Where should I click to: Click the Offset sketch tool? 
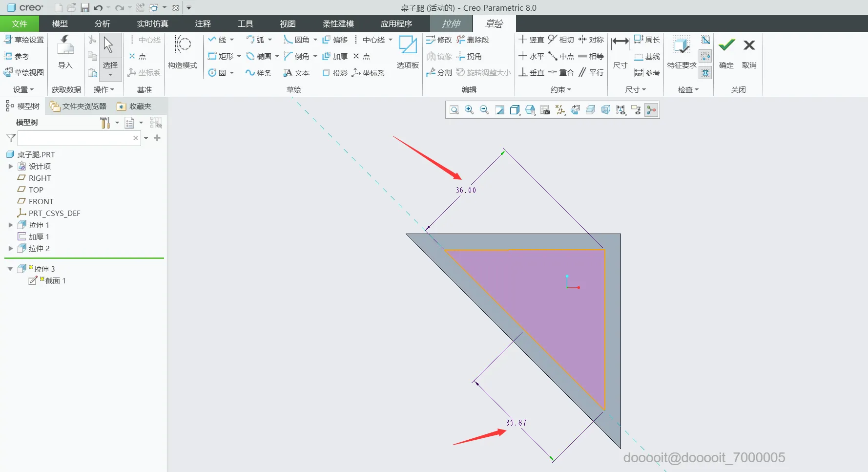335,40
